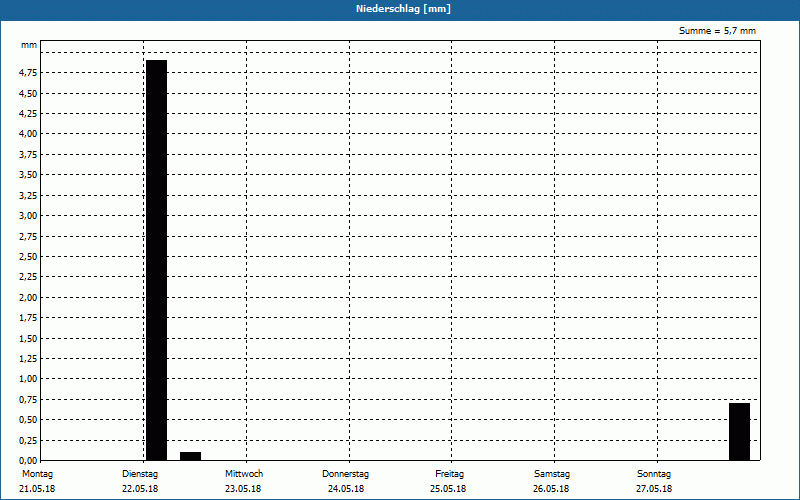Click the 0,75 y-axis value
Screen dimensions: 800x500
click(x=28, y=399)
